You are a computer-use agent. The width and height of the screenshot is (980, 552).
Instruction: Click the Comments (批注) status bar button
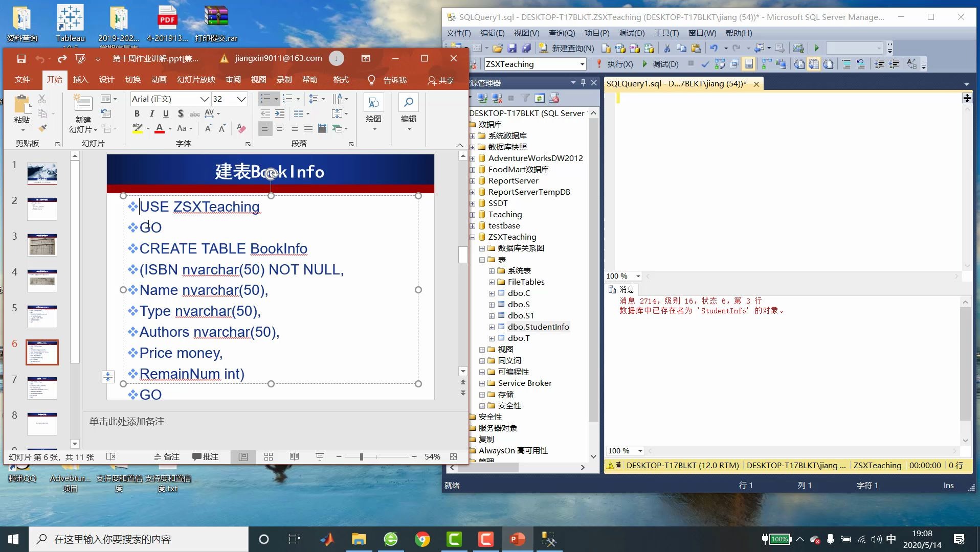point(205,457)
